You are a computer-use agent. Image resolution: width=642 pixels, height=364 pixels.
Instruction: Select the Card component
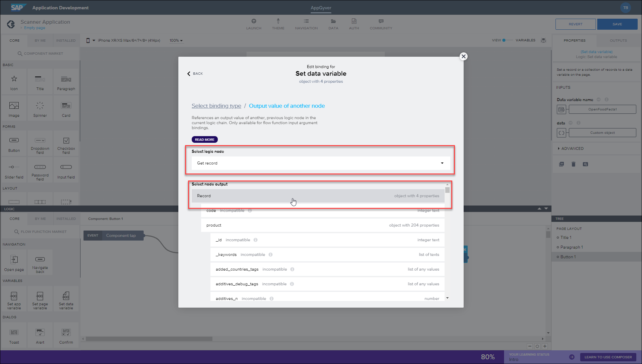point(66,109)
